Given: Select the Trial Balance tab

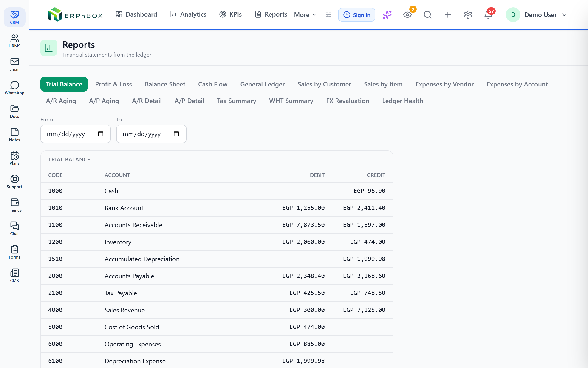Looking at the screenshot, I should (64, 84).
